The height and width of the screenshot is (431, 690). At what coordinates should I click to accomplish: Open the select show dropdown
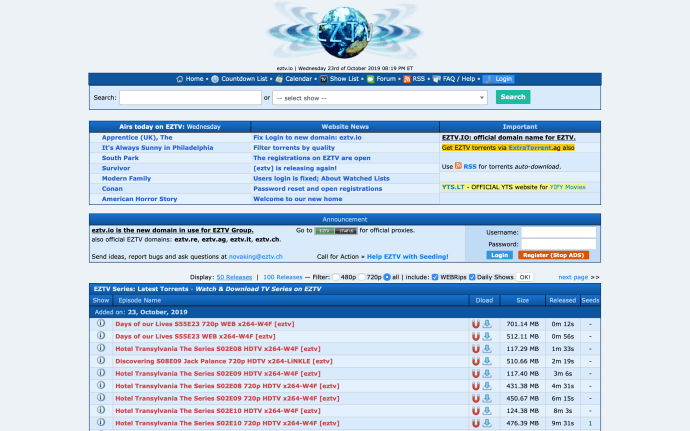pyautogui.click(x=380, y=97)
